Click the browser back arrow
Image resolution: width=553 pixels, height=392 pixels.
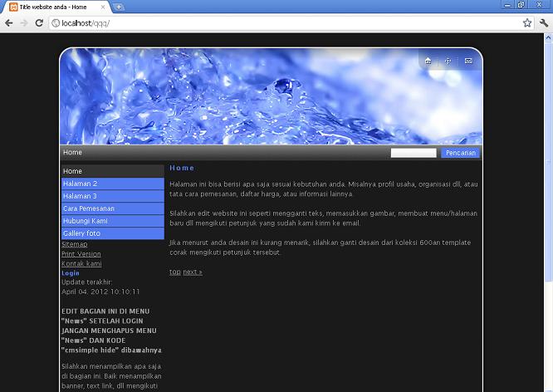[9, 23]
